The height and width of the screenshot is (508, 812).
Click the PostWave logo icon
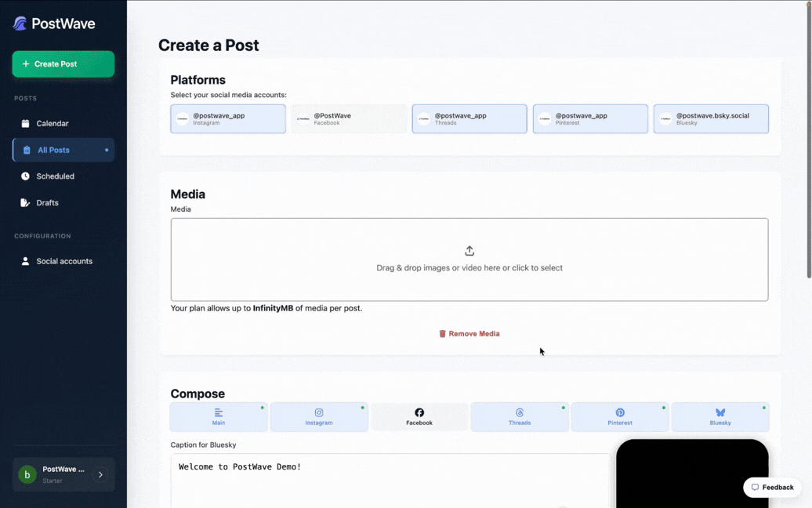tap(20, 24)
